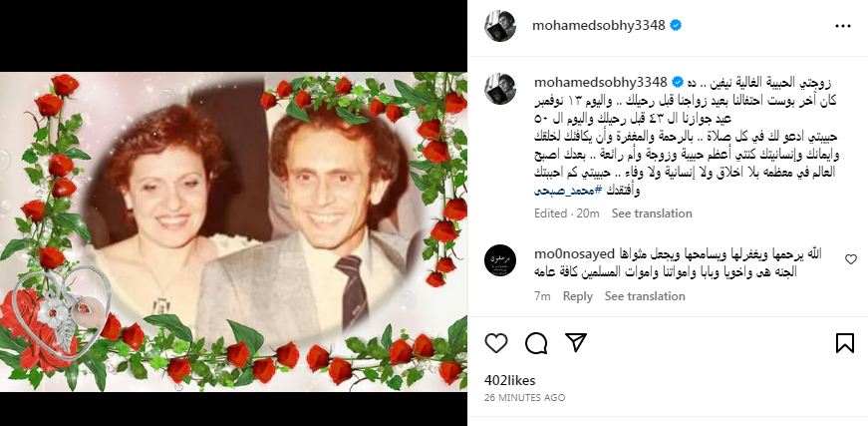Click the couple's photo with rose frame
This screenshot has height=426, width=868.
click(233, 231)
